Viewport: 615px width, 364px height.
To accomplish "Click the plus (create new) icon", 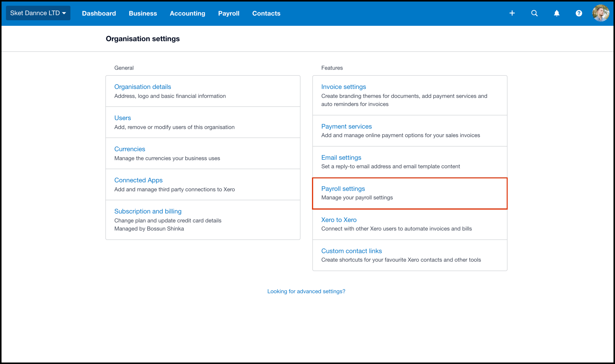I will pos(512,13).
